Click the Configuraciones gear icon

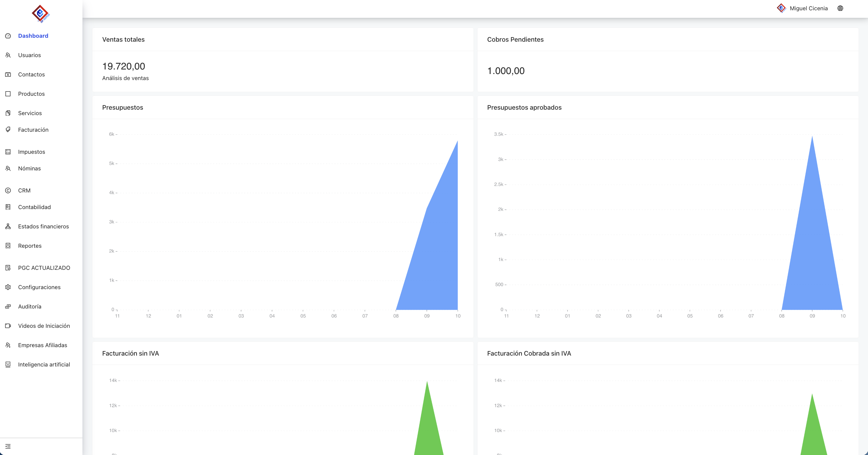pos(8,287)
